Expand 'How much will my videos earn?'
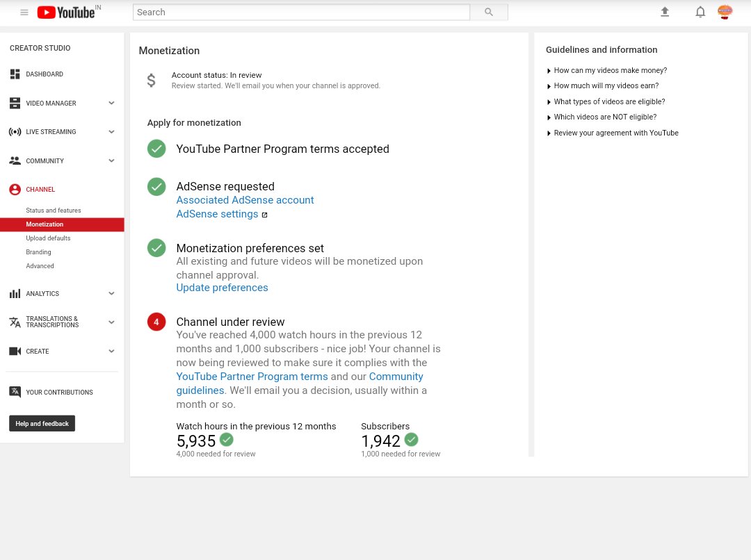The width and height of the screenshot is (751, 560). pyautogui.click(x=602, y=85)
